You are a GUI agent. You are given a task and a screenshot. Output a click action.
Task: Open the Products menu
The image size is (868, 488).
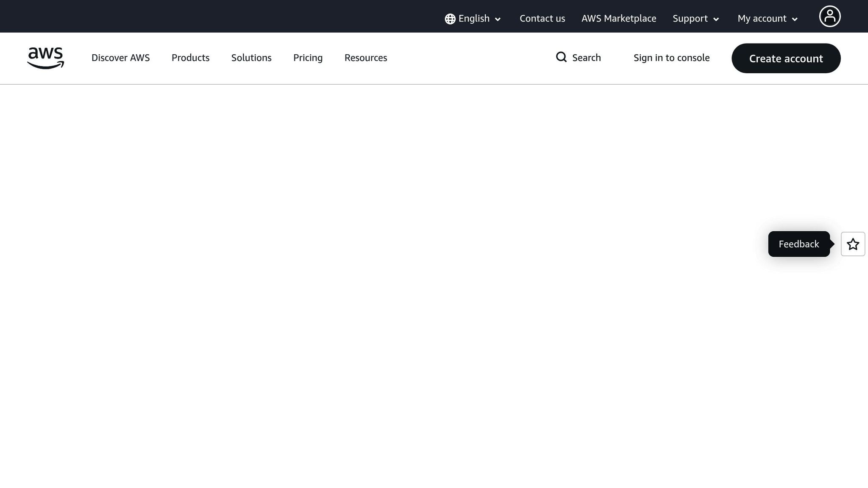tap(190, 58)
